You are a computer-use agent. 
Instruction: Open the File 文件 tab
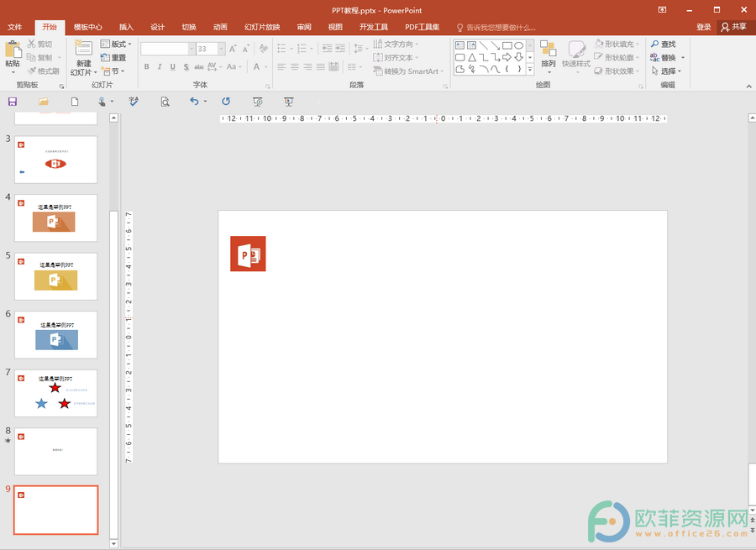pyautogui.click(x=15, y=27)
